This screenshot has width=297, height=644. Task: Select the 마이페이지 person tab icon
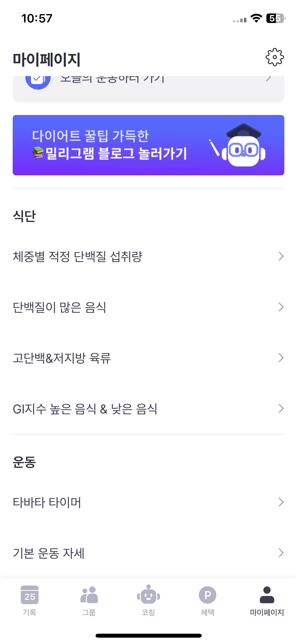click(x=267, y=595)
